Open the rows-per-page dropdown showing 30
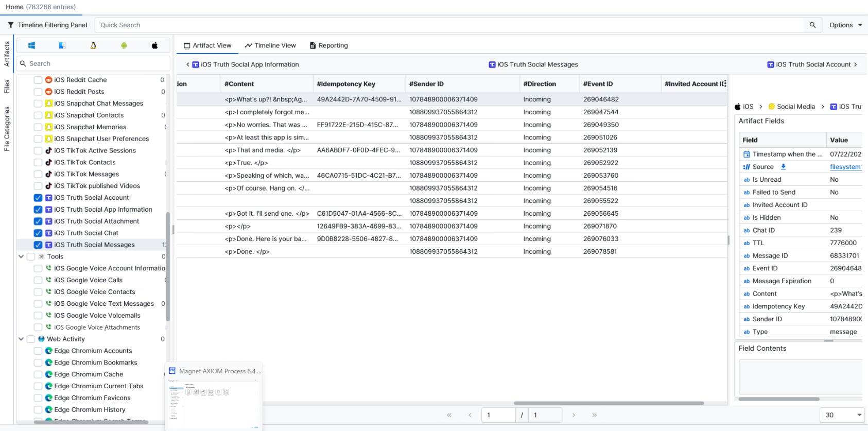The image size is (868, 431). (843, 415)
